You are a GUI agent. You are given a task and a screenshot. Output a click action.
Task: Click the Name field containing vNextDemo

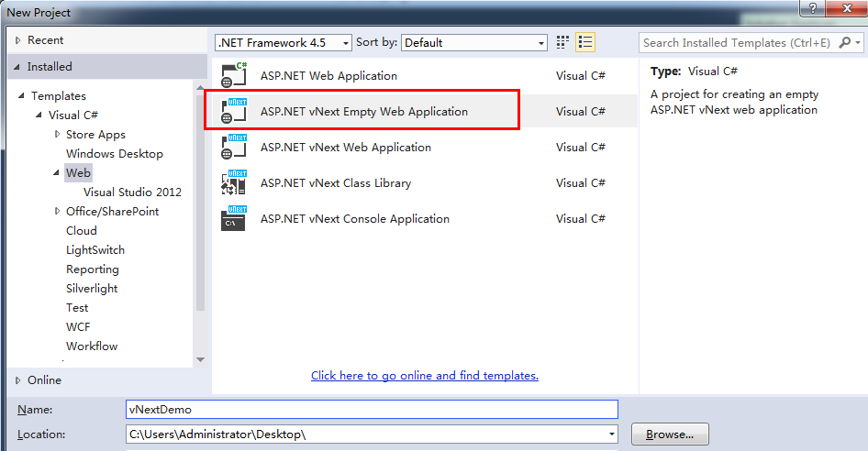click(372, 410)
